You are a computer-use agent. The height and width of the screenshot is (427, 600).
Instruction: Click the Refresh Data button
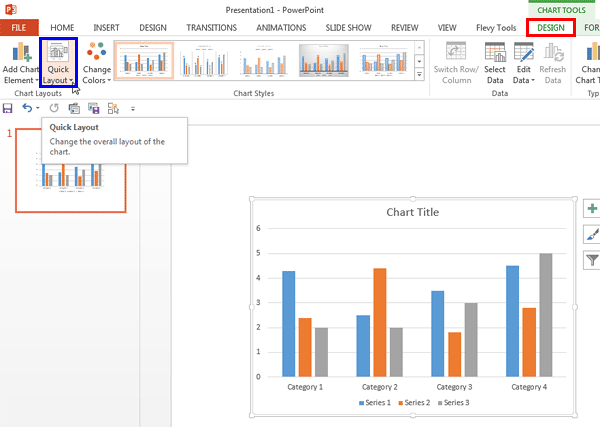(x=553, y=63)
